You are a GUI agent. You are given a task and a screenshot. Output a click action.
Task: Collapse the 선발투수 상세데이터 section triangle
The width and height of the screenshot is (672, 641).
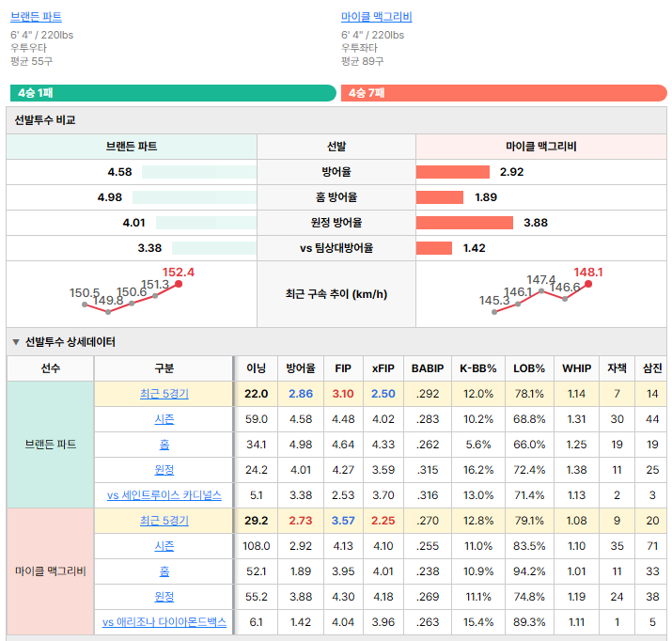pyautogui.click(x=16, y=342)
